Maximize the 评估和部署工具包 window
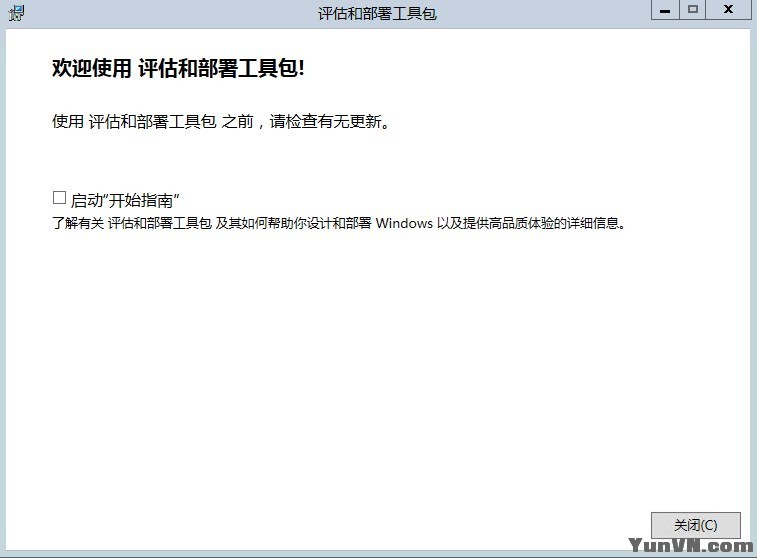 point(693,10)
